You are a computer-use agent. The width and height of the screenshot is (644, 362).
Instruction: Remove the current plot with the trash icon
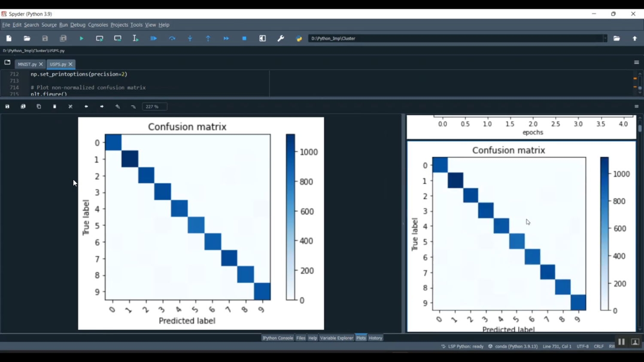pos(55,106)
